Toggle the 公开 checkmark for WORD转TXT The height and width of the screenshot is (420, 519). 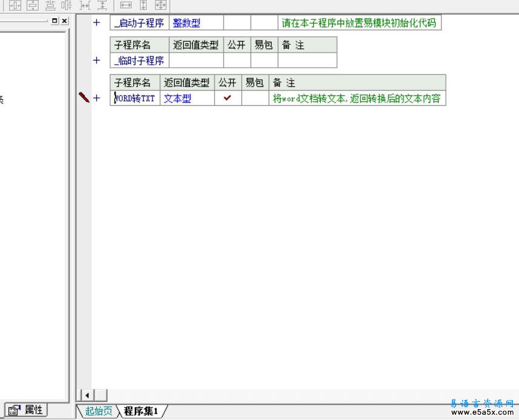(x=227, y=99)
